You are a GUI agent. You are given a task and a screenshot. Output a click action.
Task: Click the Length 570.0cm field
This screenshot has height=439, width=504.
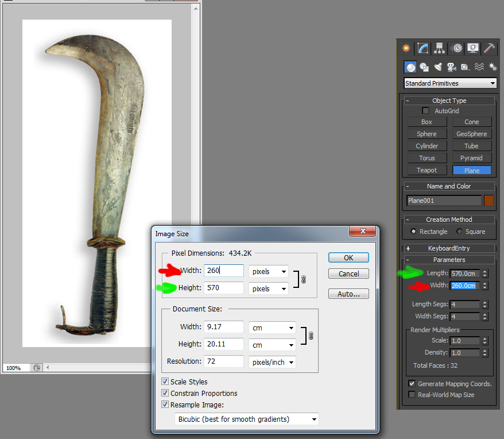464,274
